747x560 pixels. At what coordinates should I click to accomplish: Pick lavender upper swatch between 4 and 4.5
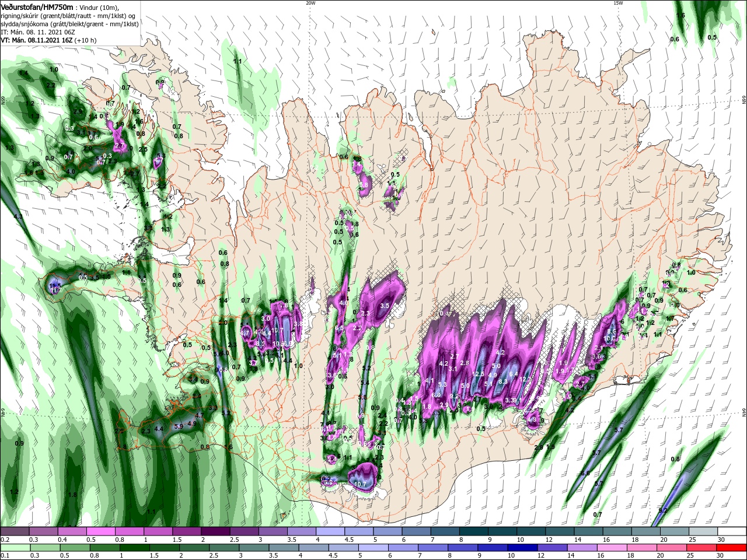tap(330, 531)
